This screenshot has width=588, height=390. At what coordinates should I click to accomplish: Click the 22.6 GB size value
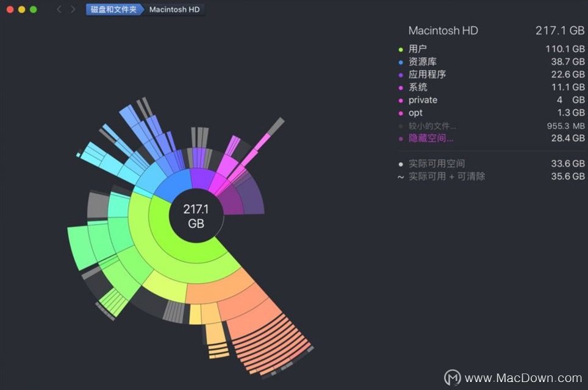(568, 74)
